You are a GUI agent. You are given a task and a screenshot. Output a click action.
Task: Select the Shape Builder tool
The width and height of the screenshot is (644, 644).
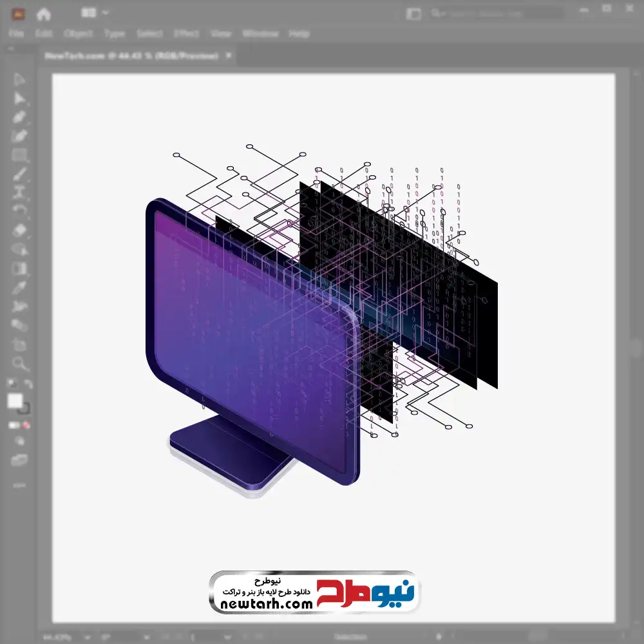click(x=19, y=249)
